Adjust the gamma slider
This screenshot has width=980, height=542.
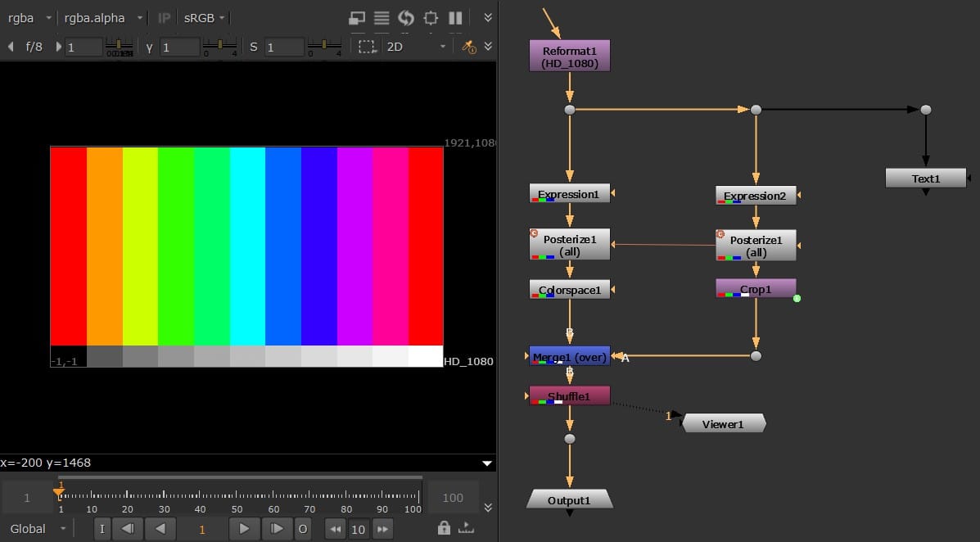click(219, 46)
